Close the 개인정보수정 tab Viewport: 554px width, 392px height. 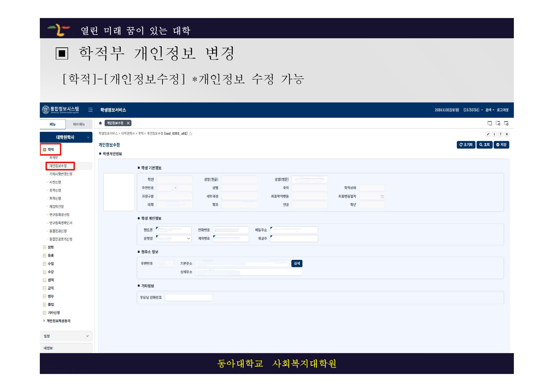(x=128, y=123)
